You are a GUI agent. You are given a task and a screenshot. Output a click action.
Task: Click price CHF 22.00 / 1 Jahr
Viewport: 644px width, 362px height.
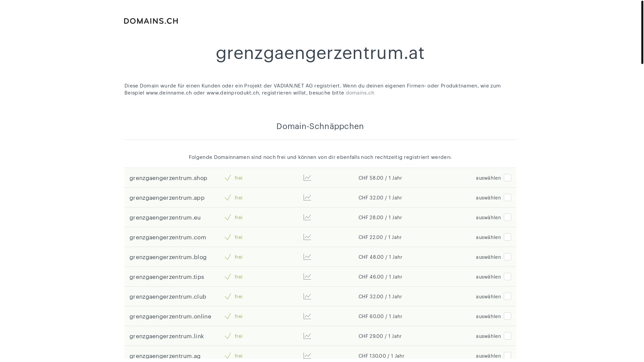tap(380, 237)
